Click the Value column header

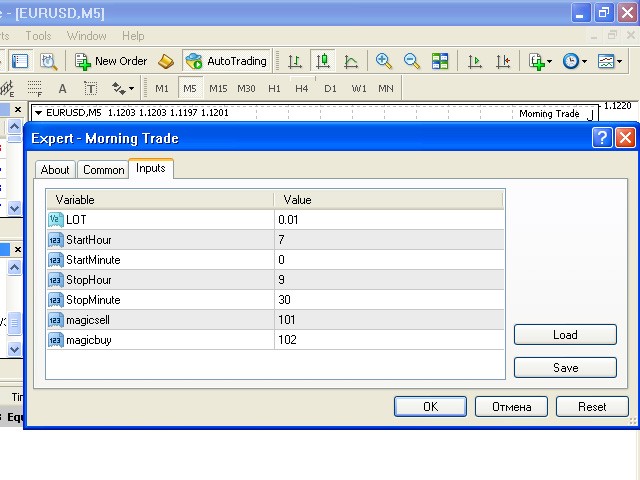coord(389,200)
